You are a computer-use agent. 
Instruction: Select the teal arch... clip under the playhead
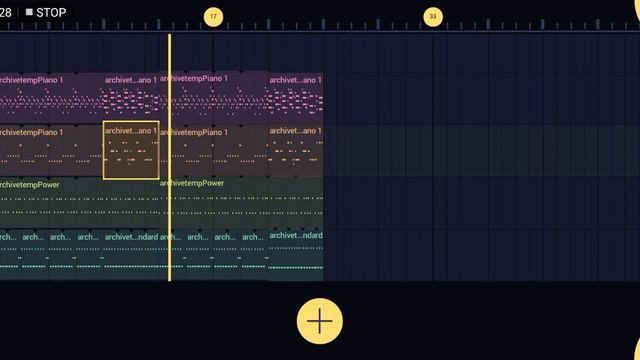[172, 255]
